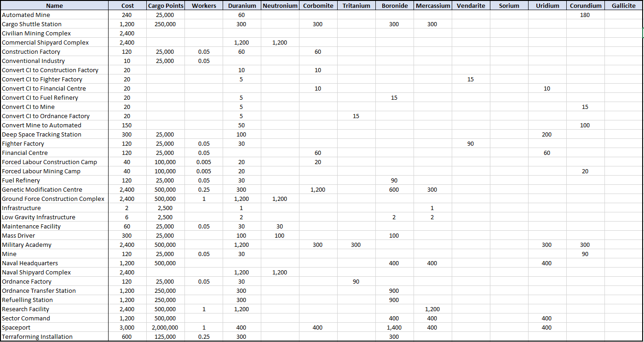Click the Automated Mine name cell
This screenshot has height=342, width=644.
(55, 15)
